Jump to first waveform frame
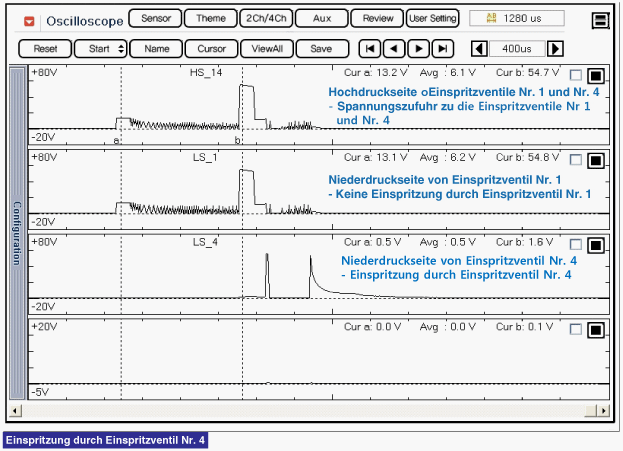This screenshot has height=451, width=623. [x=370, y=48]
